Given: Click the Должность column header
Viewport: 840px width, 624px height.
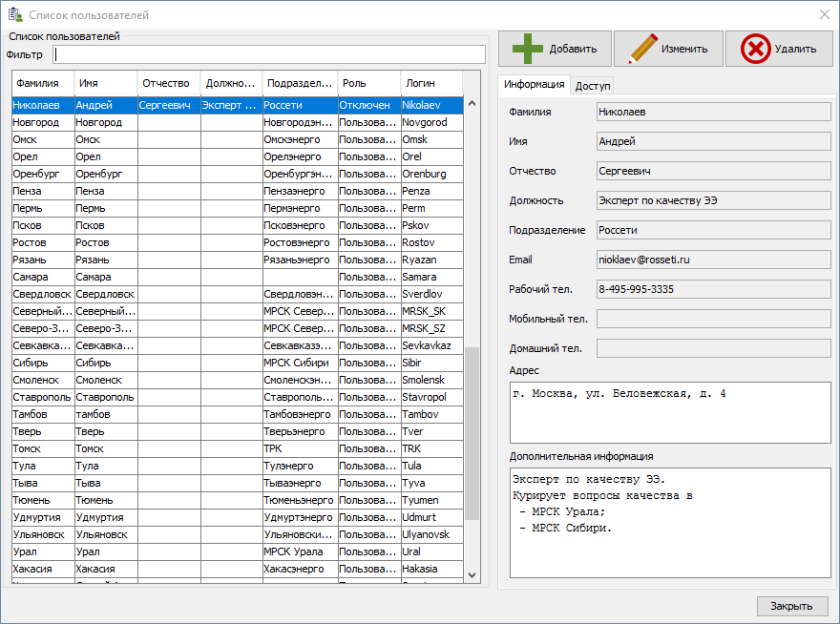Looking at the screenshot, I should click(x=231, y=83).
